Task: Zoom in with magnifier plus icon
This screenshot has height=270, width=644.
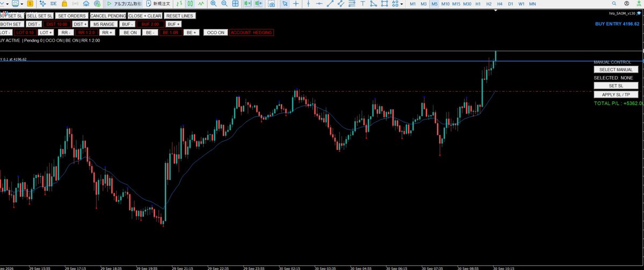Action: coord(214,3)
